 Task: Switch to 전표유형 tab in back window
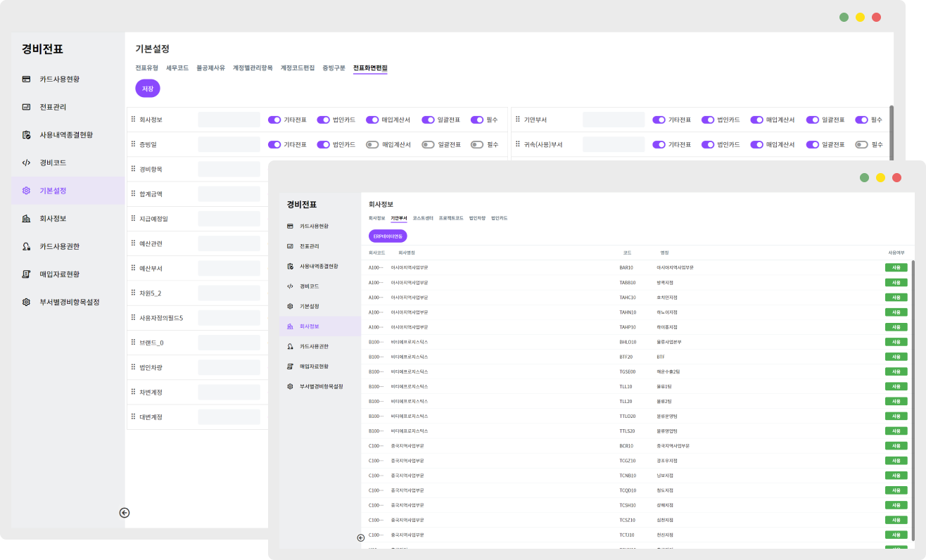coord(146,68)
